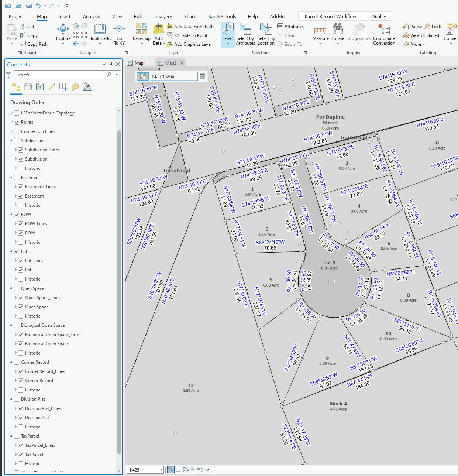458x476 pixels.
Task: Toggle the TaxParcel_Lines layer visibility
Action: pyautogui.click(x=21, y=445)
